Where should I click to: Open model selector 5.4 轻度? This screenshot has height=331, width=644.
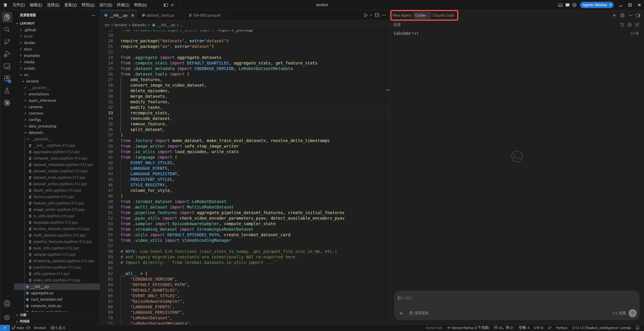pyautogui.click(x=619, y=313)
